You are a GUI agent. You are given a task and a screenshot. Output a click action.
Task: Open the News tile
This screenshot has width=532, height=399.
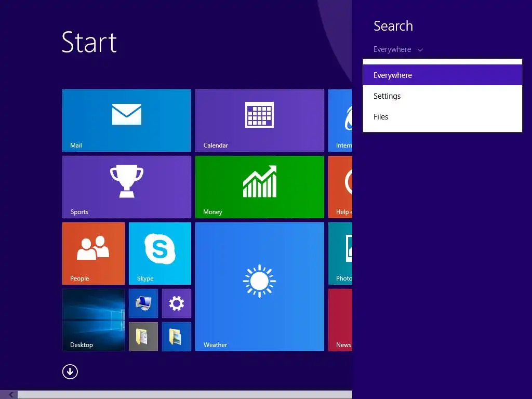pyautogui.click(x=340, y=320)
